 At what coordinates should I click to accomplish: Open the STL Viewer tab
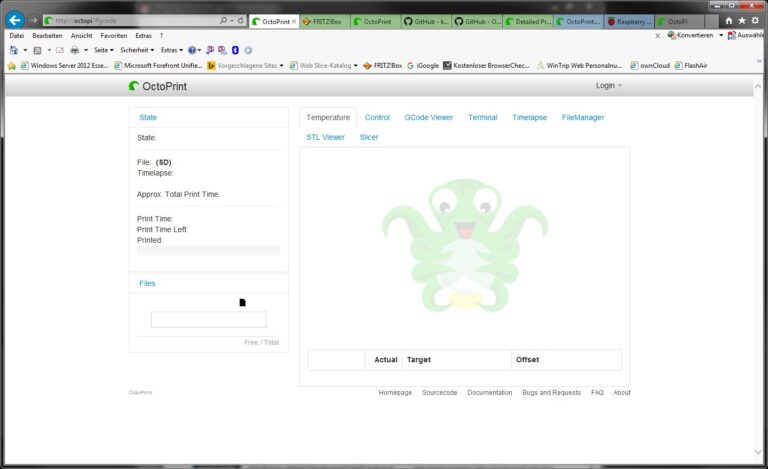click(326, 137)
